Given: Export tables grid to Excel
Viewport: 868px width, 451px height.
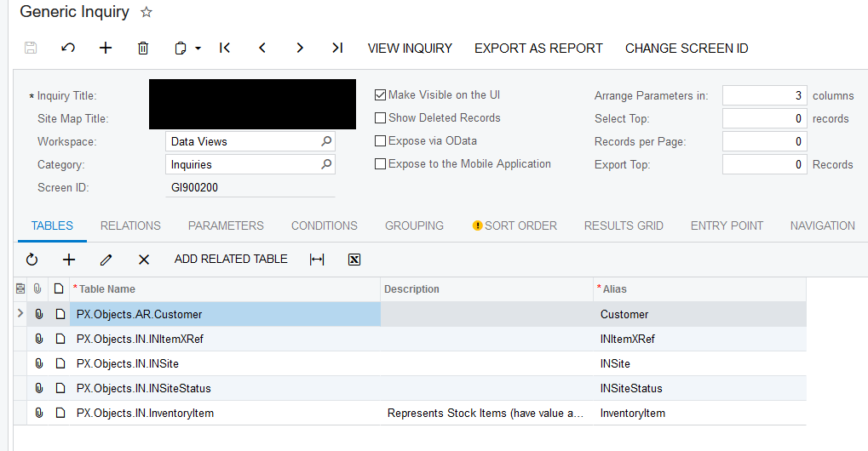Looking at the screenshot, I should (354, 260).
